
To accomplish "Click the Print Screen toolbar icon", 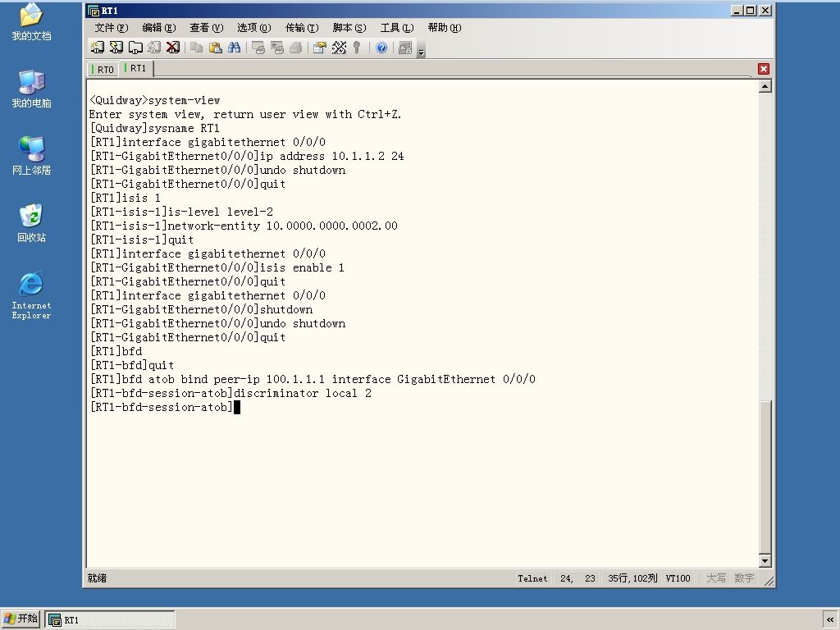I will point(258,48).
